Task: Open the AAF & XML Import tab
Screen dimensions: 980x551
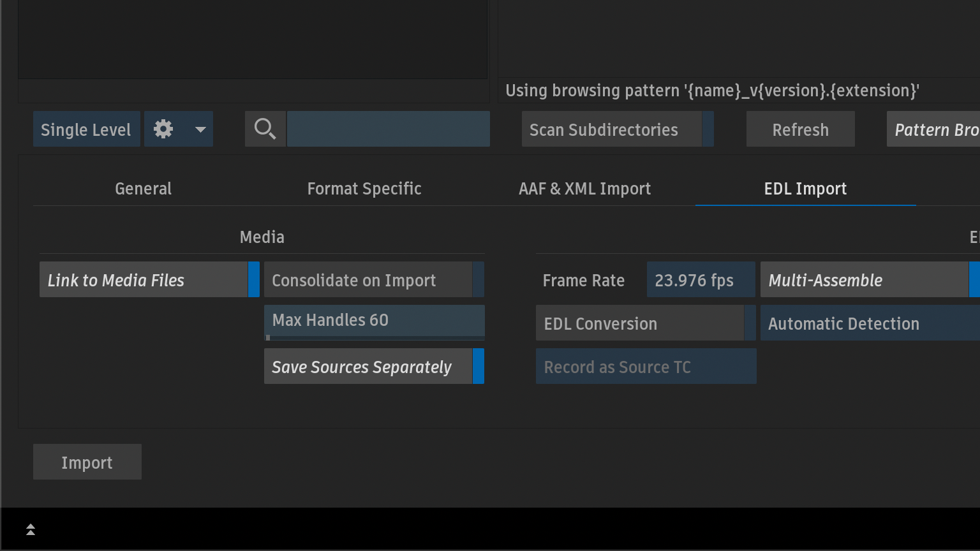Action: point(584,189)
